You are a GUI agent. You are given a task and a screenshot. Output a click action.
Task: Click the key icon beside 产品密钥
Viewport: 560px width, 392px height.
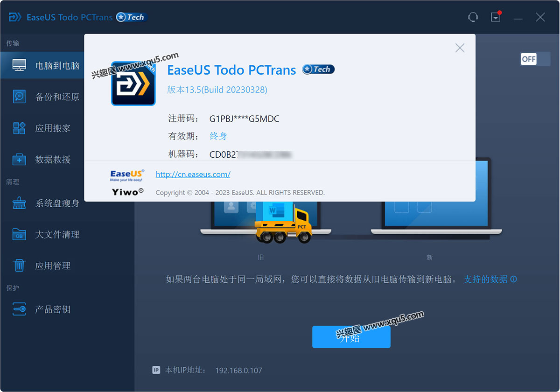click(x=19, y=309)
